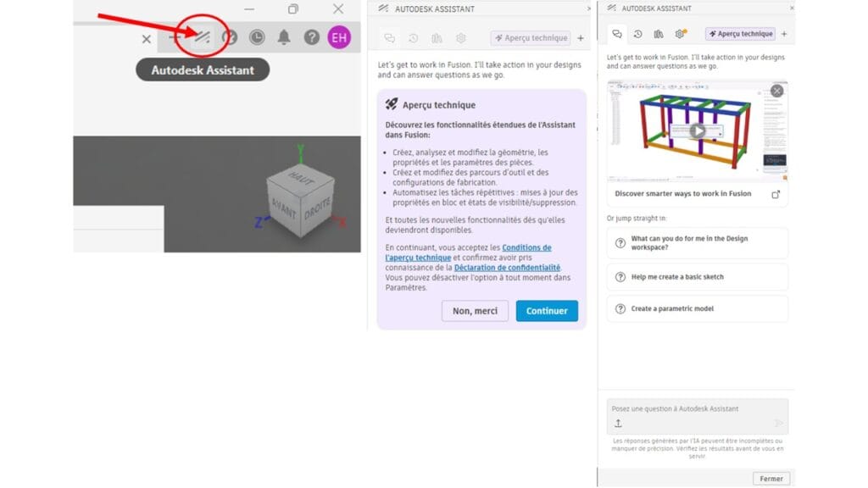The height and width of the screenshot is (488, 868).
Task: Close the middle Autodesk Assistant panel
Action: (x=588, y=8)
